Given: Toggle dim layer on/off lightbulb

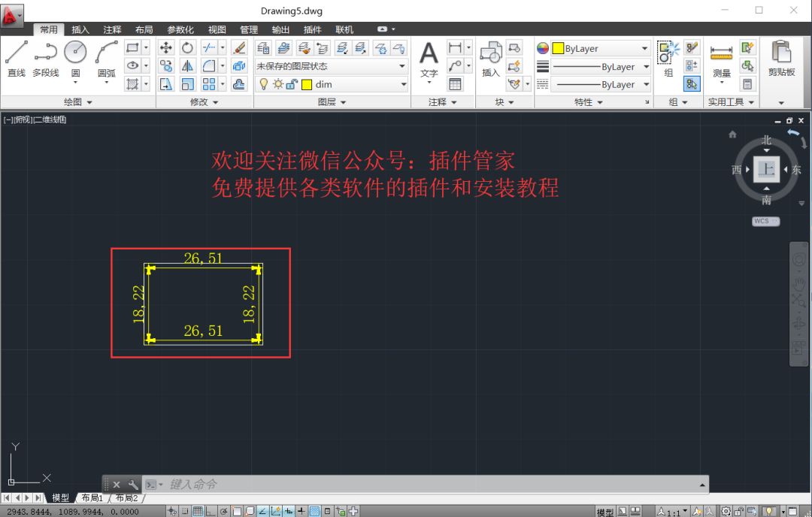Looking at the screenshot, I should click(x=264, y=84).
